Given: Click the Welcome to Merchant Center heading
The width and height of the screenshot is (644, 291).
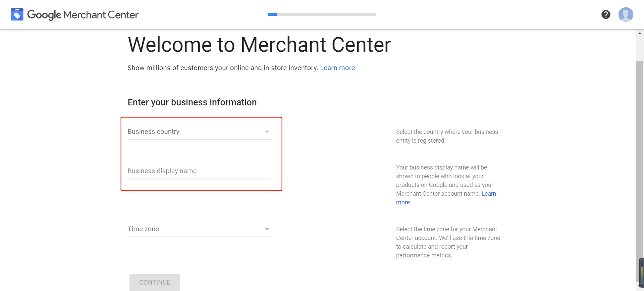Looking at the screenshot, I should (x=259, y=45).
